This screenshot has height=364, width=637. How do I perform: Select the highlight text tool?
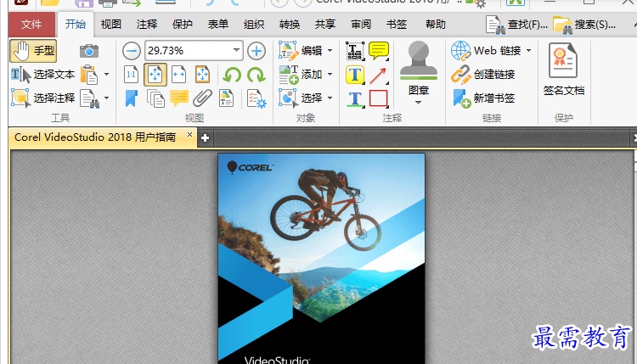coord(355,75)
